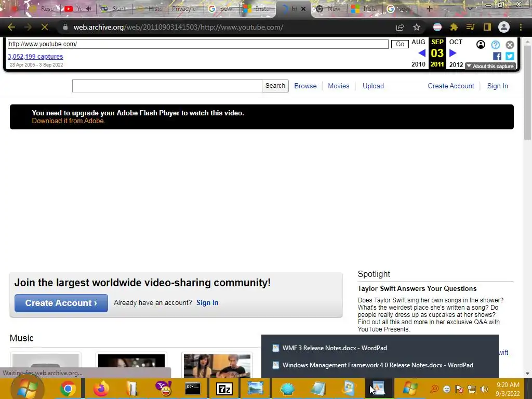
Task: Share capture on Twitter icon
Action: [510, 56]
